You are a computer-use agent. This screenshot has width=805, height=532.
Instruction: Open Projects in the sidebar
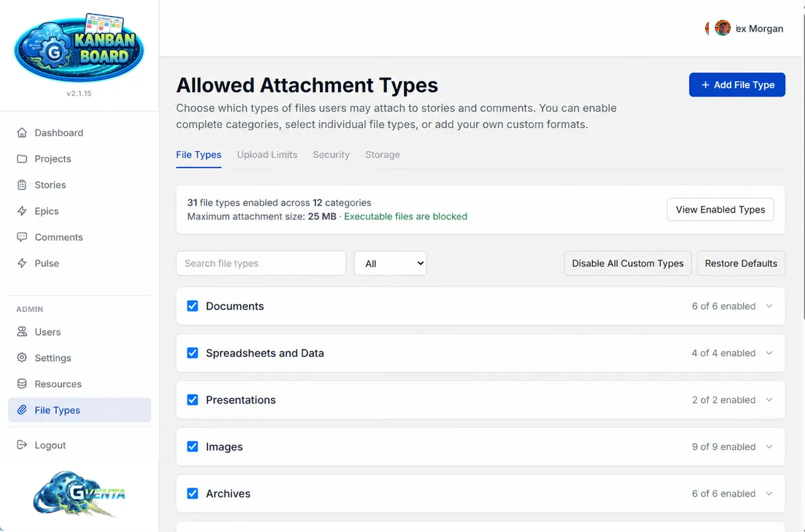coord(80,159)
